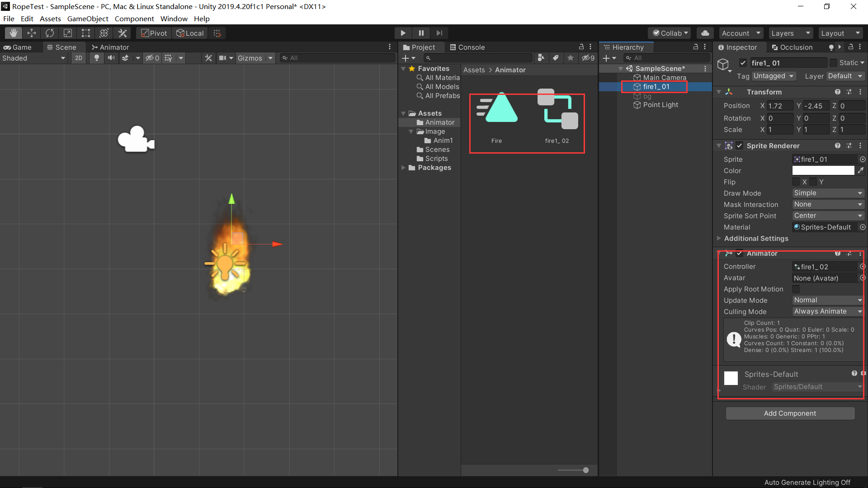The width and height of the screenshot is (868, 488).
Task: Toggle 2D scene view mode
Action: [x=79, y=58]
